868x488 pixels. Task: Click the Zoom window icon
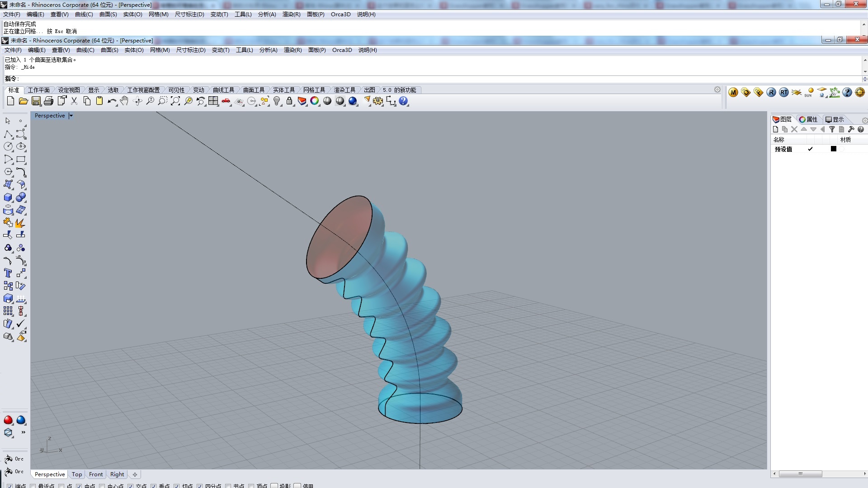tap(163, 101)
